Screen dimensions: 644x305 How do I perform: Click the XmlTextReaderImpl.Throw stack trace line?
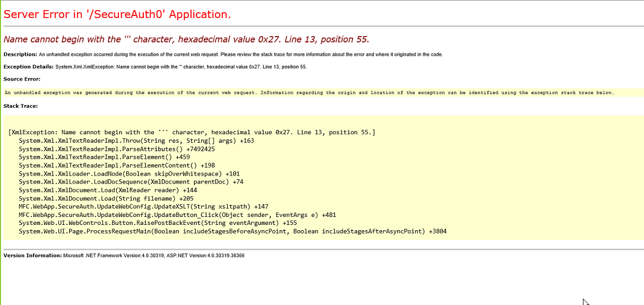pos(136,141)
